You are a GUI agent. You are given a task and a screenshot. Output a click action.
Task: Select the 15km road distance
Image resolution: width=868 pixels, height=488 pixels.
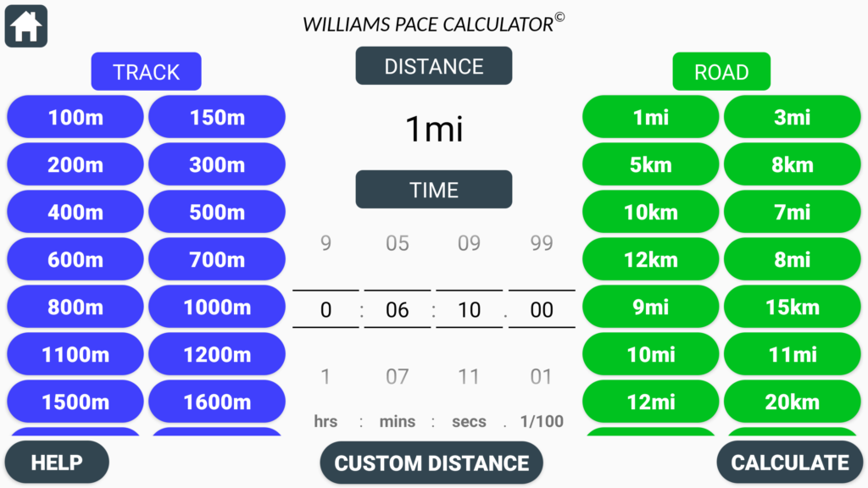(793, 306)
